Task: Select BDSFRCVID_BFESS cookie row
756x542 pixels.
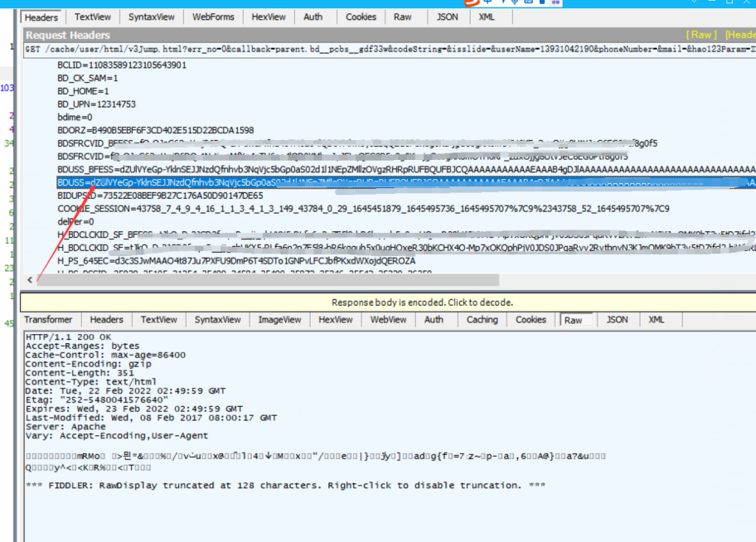Action: pyautogui.click(x=357, y=143)
